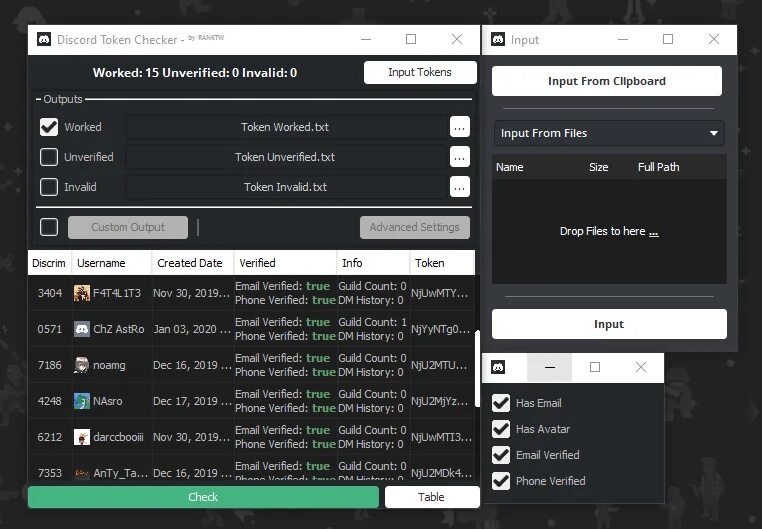
Task: Open the Input From Files dropdown
Action: click(x=609, y=133)
